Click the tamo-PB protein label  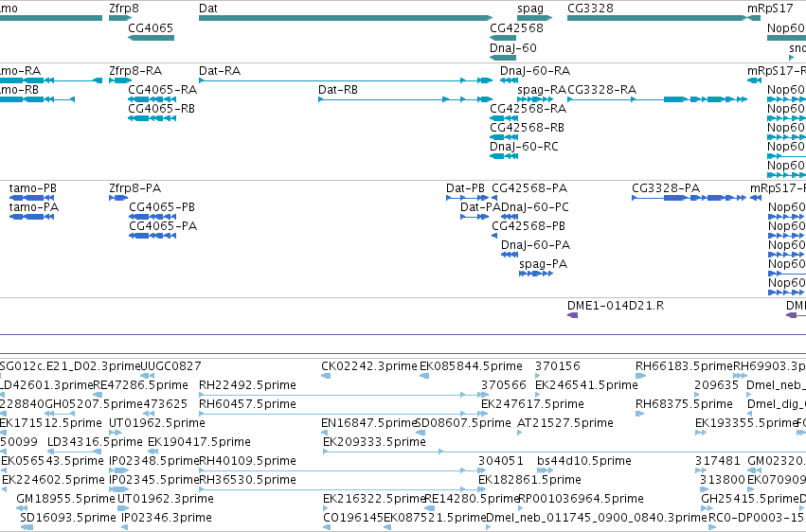click(33, 188)
